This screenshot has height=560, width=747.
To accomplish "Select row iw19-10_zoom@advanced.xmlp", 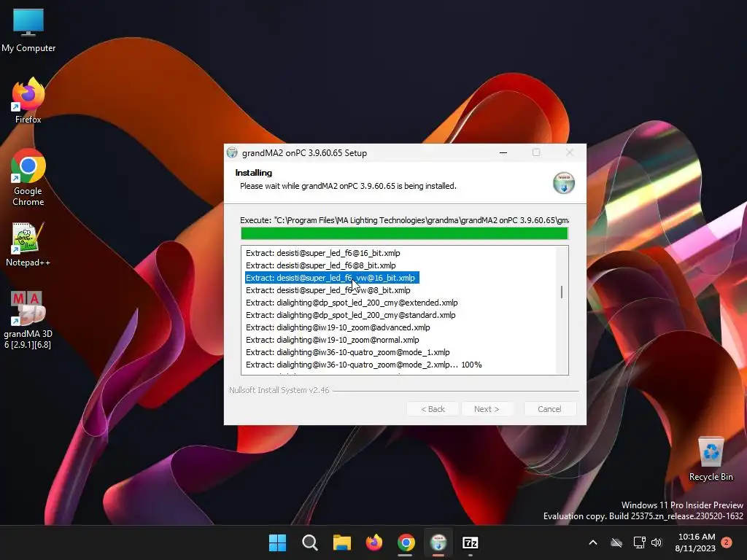I will [x=338, y=327].
